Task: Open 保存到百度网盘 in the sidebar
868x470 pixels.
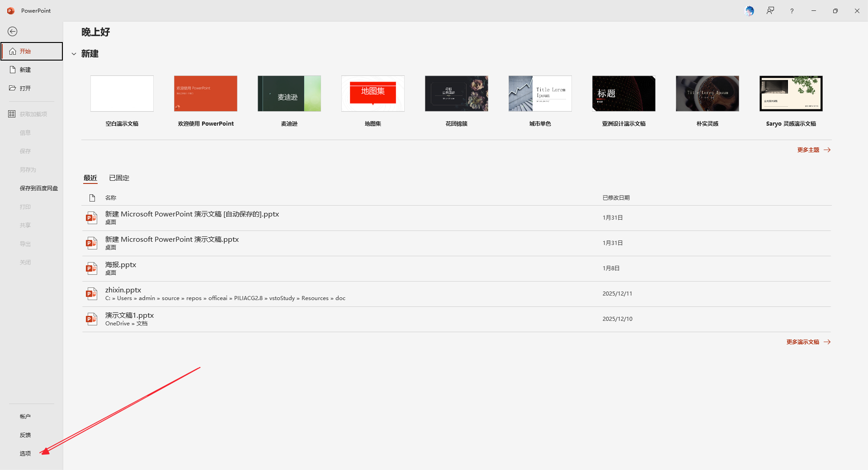Action: tap(32, 188)
